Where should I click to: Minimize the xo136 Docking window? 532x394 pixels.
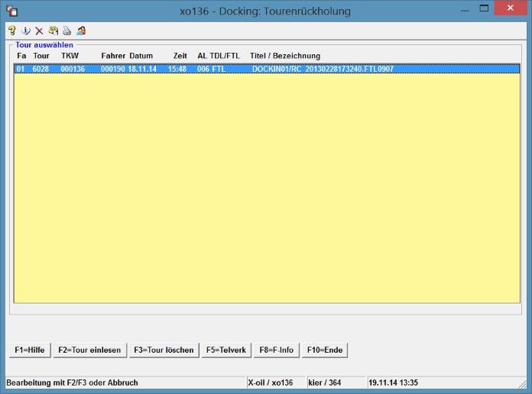[465, 9]
